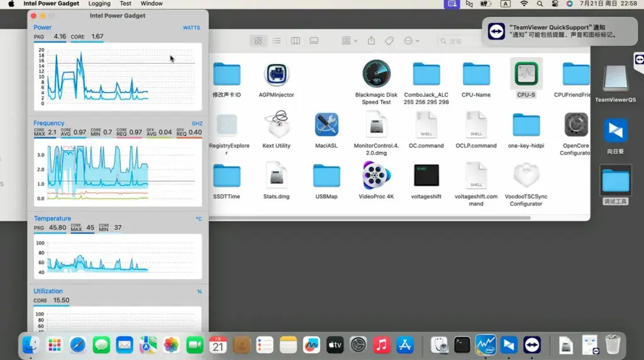Open Blackmagic Disk Speed Test
644x360 pixels.
click(x=376, y=74)
